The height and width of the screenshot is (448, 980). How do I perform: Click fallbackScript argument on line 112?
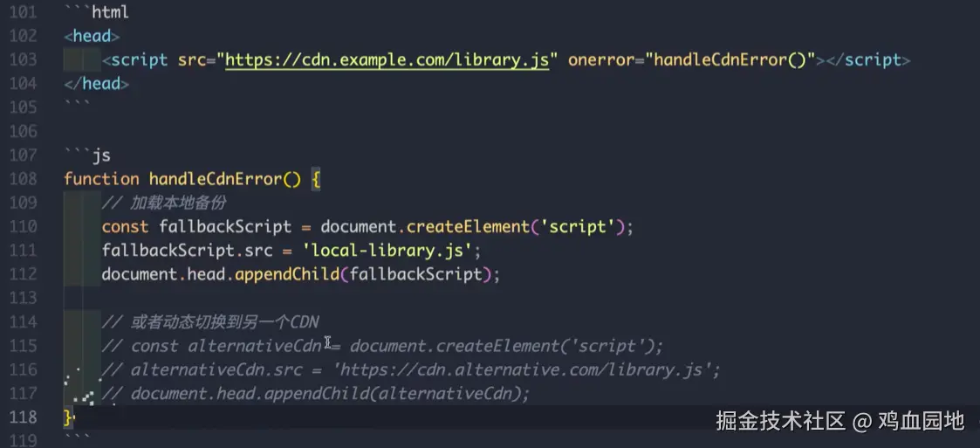tap(416, 274)
